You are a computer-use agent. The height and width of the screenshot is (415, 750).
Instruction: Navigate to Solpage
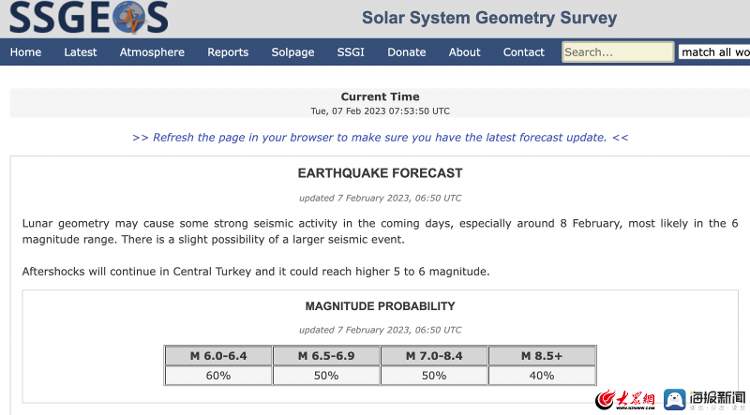point(293,52)
